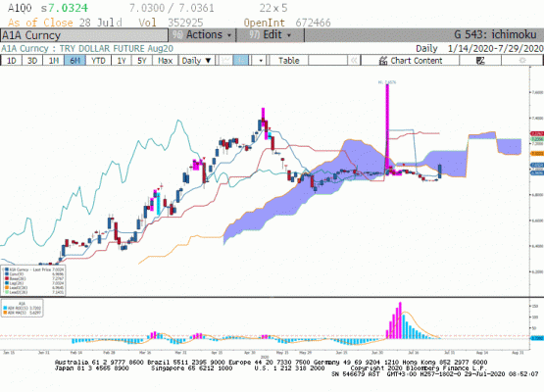
Task: Click the bid/ask 7.0300 / 7.0361 quote
Action: [x=172, y=8]
